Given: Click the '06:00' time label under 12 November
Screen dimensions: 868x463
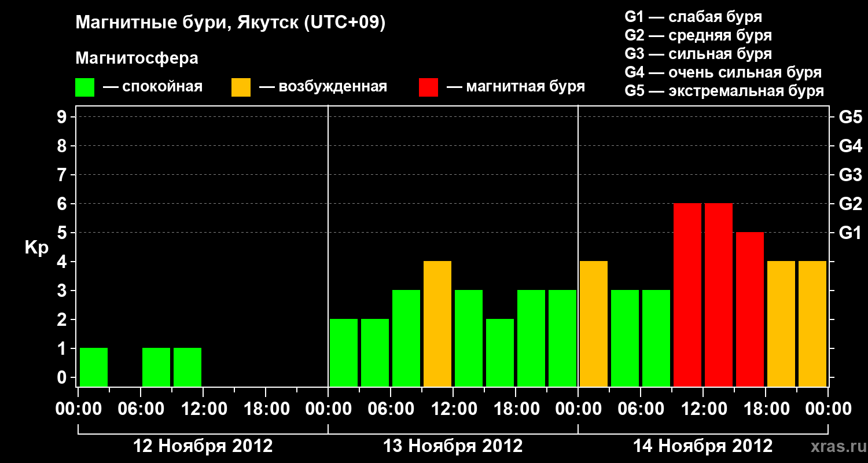Looking at the screenshot, I should tap(141, 409).
